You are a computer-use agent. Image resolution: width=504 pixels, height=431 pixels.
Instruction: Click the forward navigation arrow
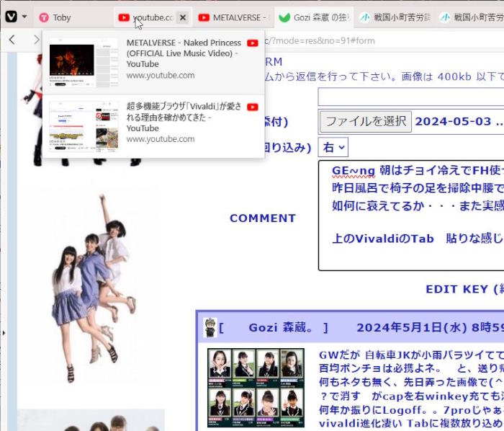pyautogui.click(x=36, y=40)
